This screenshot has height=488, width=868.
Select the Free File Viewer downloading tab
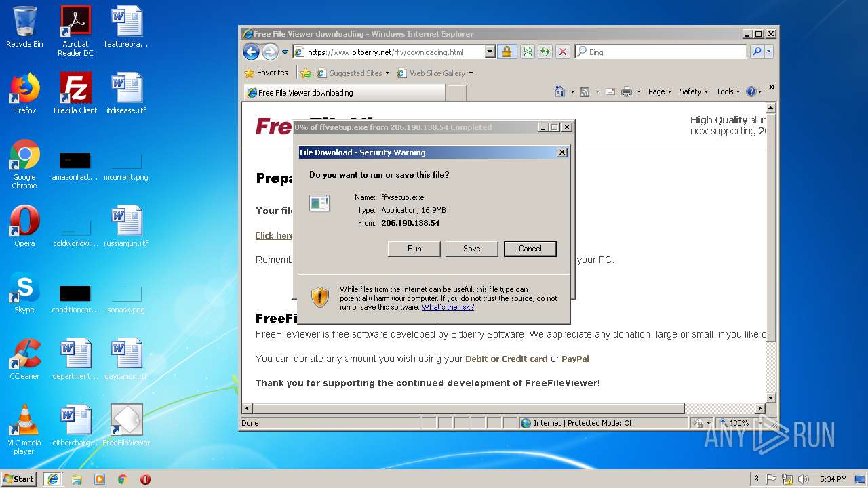pyautogui.click(x=344, y=93)
